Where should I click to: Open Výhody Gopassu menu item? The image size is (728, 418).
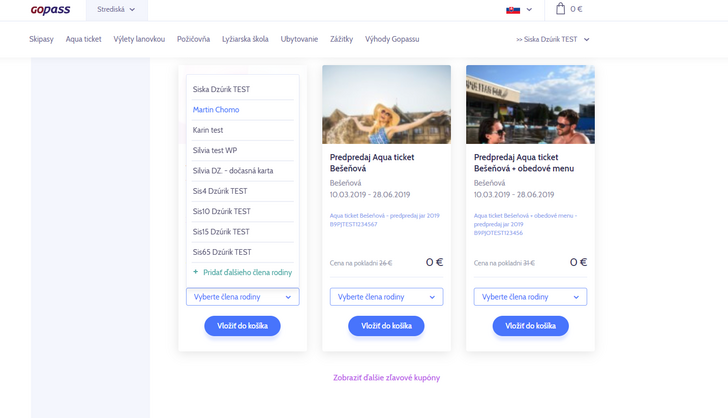(x=392, y=39)
